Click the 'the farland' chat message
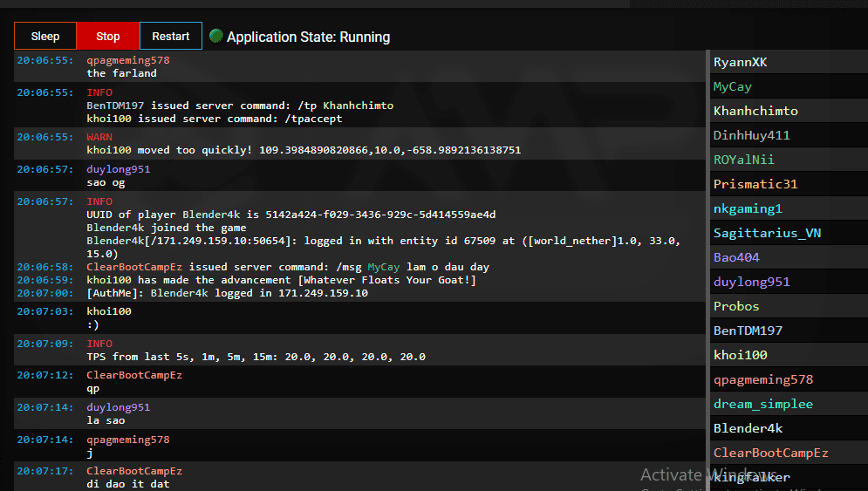Screen dimensions: 868x491 [x=121, y=73]
